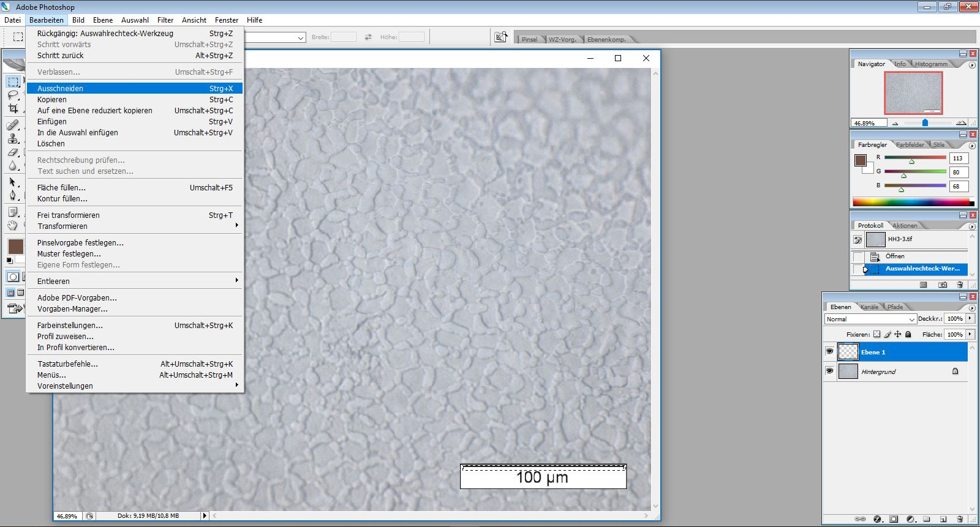Toggle visibility of Hintergrund layer
This screenshot has width=980, height=527.
[x=829, y=372]
